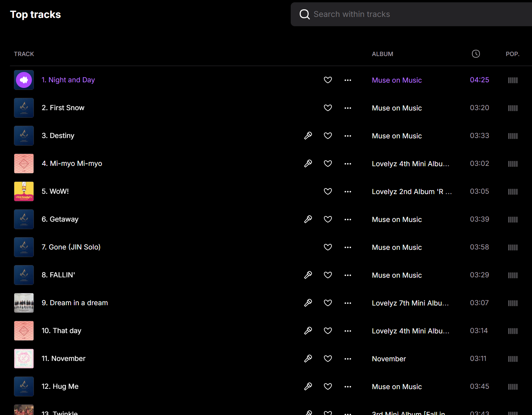Click the popularity bars for Destiny
The image size is (532, 415).
[x=513, y=136]
